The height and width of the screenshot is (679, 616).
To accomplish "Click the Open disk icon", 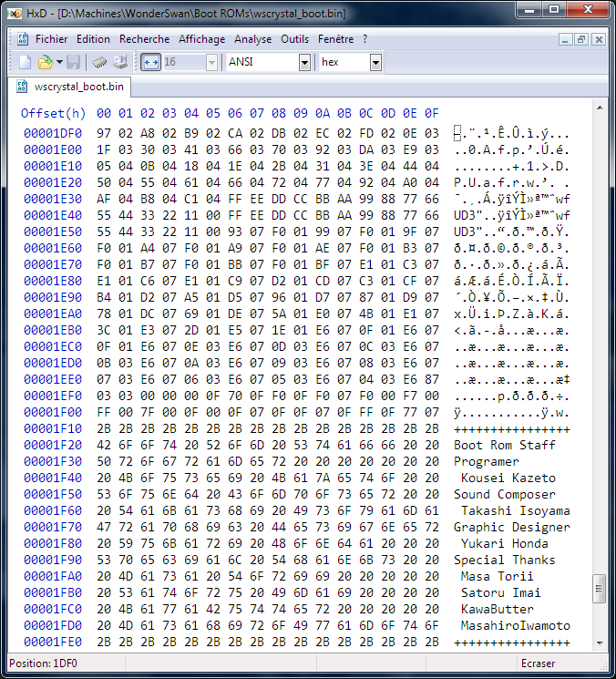I will [120, 62].
